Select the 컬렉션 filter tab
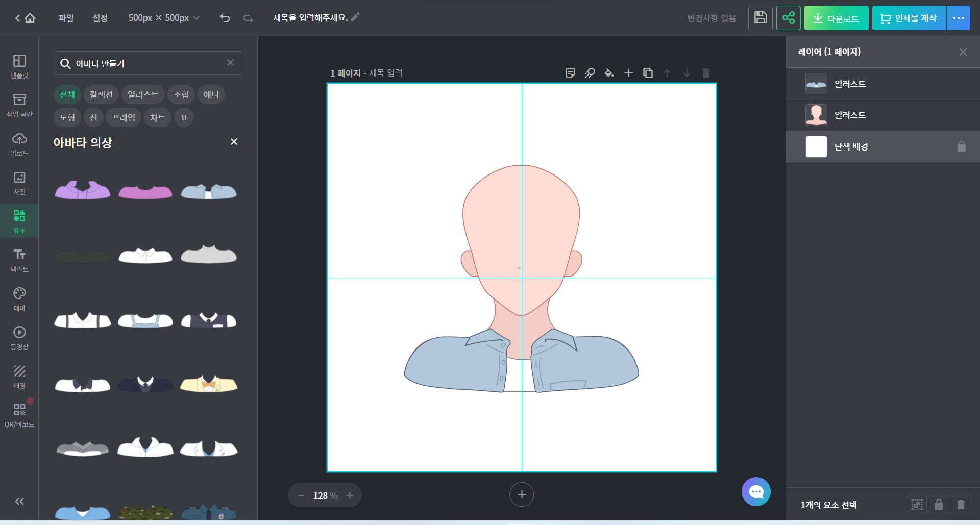The height and width of the screenshot is (525, 980). [x=101, y=94]
